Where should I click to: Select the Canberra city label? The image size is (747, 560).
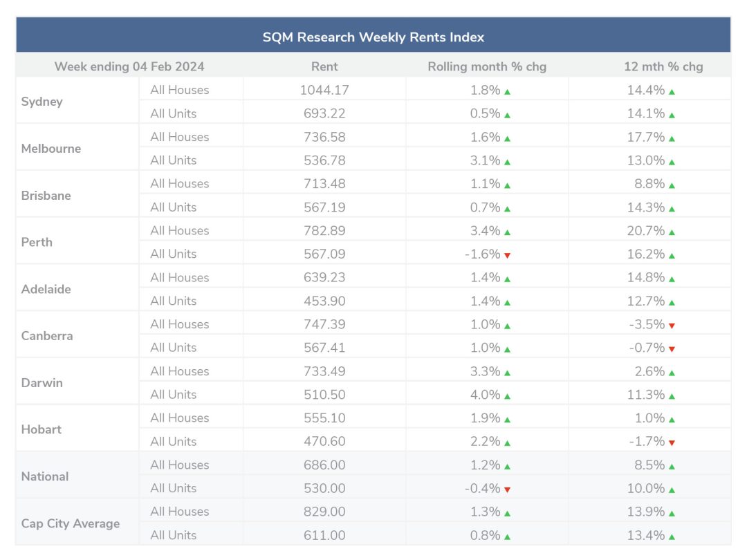point(47,336)
